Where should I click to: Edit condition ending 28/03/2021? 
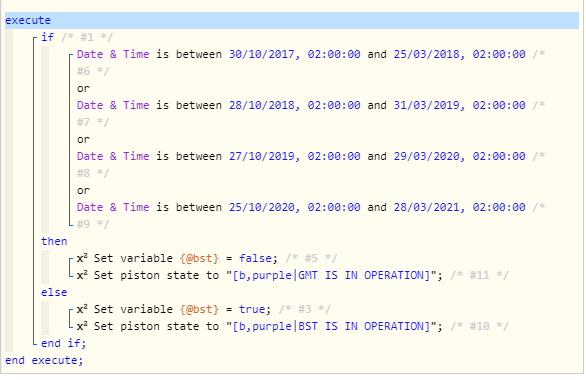[x=311, y=216]
